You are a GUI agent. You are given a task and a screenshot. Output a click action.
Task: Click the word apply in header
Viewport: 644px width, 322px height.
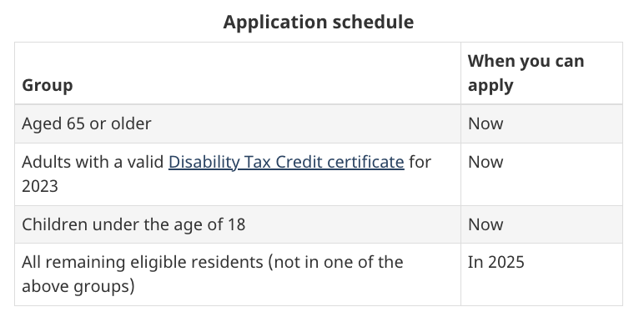(x=491, y=86)
